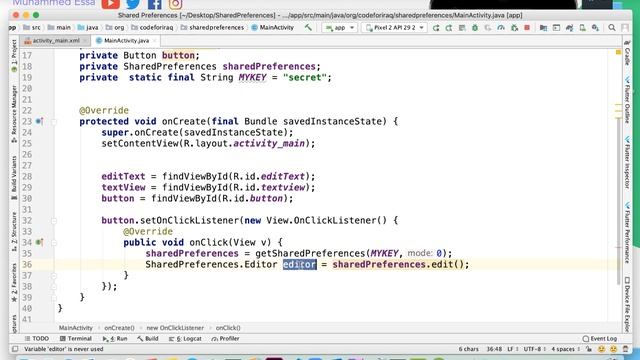The height and width of the screenshot is (360, 640).
Task: Open the Build Variants side tab
Action: 14,178
